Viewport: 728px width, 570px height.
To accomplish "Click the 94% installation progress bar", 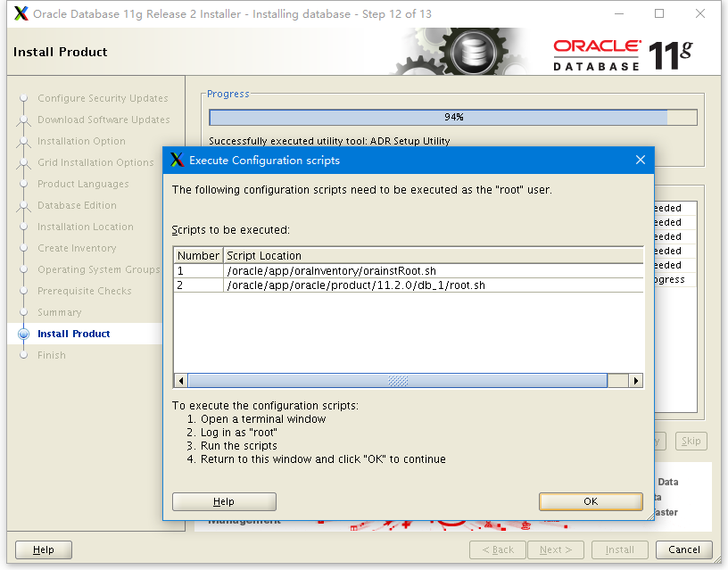I will tap(453, 117).
